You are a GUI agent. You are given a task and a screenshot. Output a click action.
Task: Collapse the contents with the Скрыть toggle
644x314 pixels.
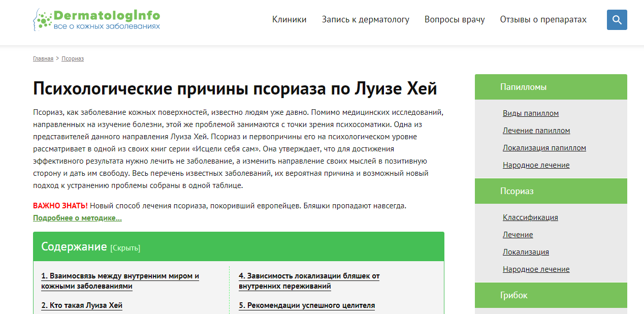pyautogui.click(x=125, y=248)
